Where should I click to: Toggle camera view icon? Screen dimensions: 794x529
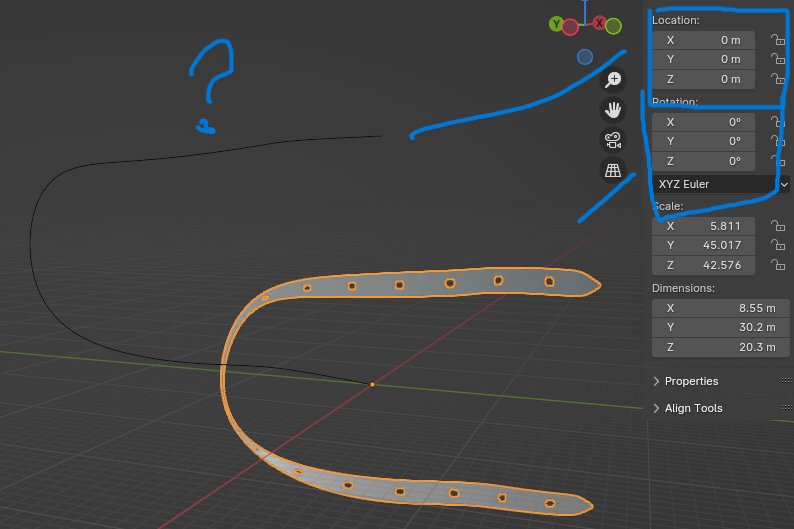(x=613, y=140)
